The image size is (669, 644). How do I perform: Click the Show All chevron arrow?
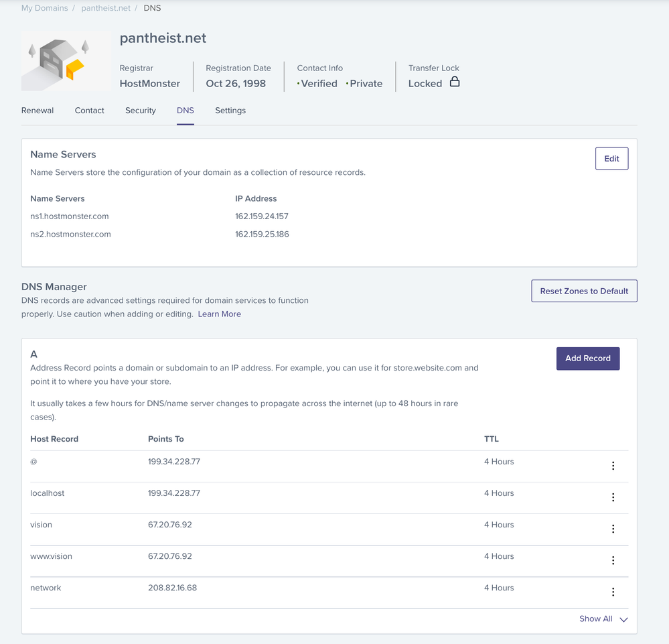coord(623,619)
